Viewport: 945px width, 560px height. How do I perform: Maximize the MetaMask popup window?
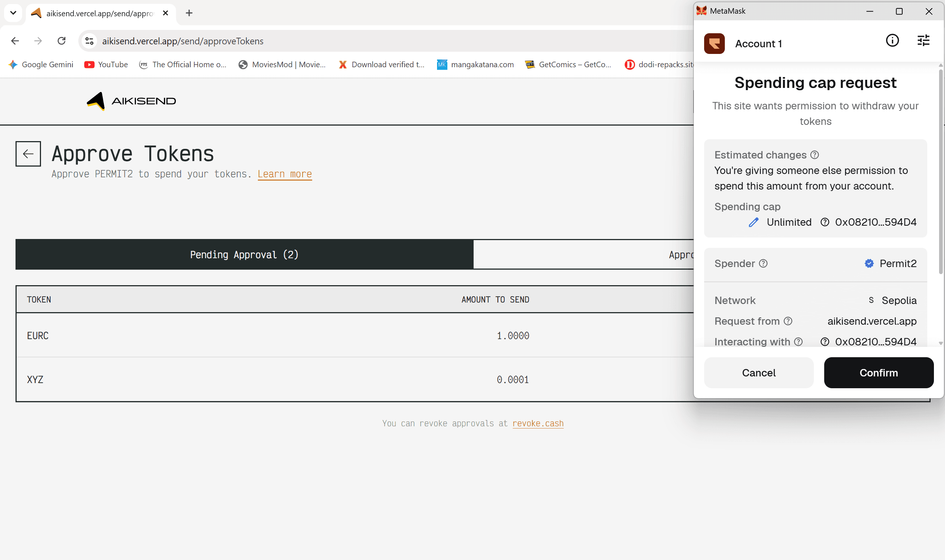coord(899,11)
